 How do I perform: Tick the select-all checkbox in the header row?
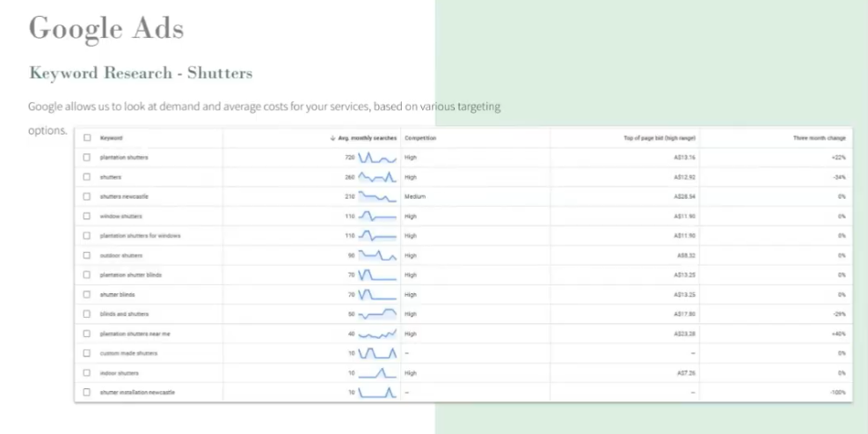point(87,138)
